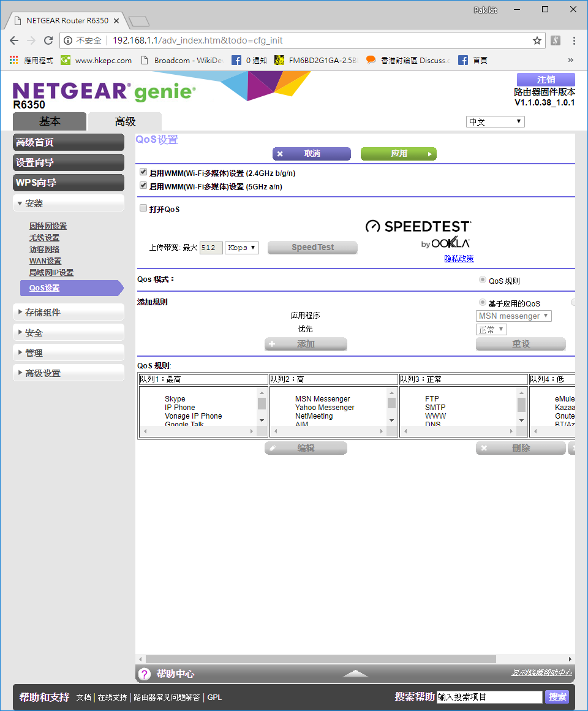Select the QoS 规则 radio button

point(483,279)
